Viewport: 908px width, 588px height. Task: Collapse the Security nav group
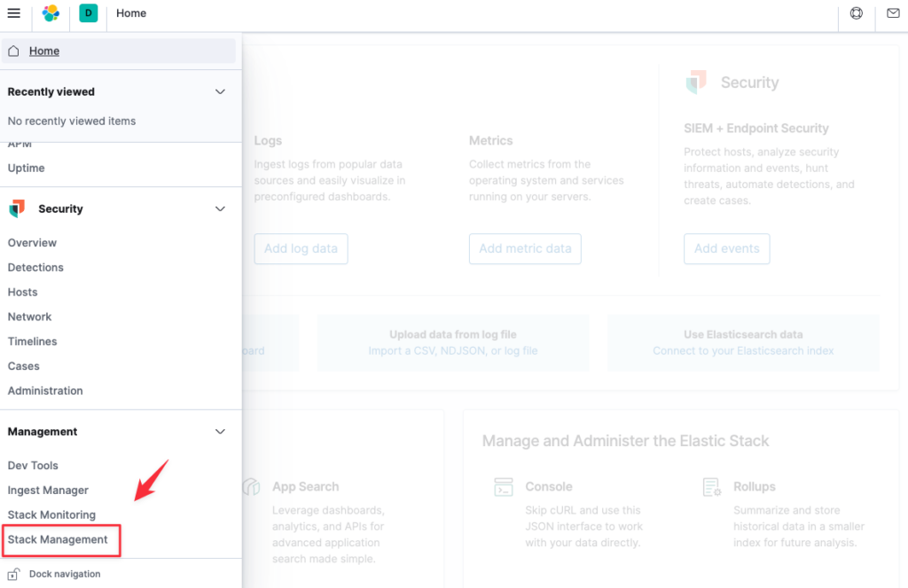tap(220, 208)
